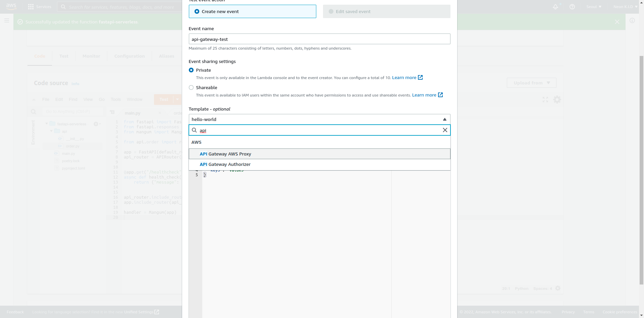The height and width of the screenshot is (318, 644).
Task: Click status bar gear icon near Spaces
Action: pos(558,288)
